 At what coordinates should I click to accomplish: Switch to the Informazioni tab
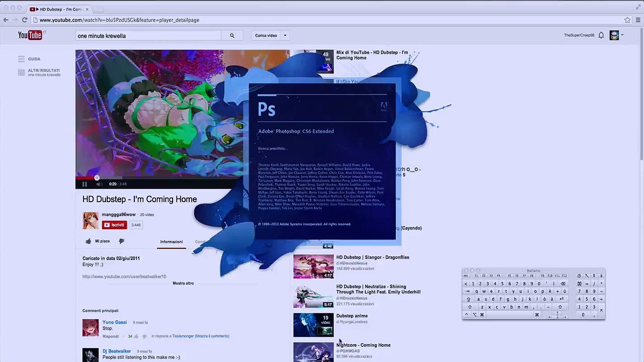point(172,242)
